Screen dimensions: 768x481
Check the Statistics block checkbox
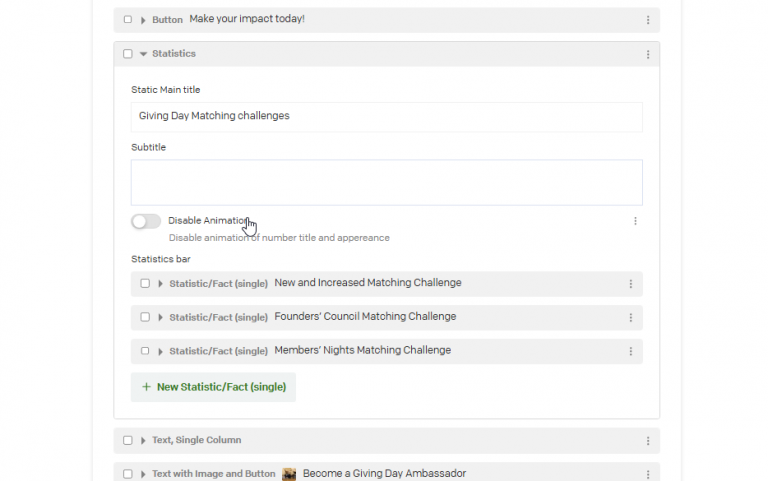128,54
